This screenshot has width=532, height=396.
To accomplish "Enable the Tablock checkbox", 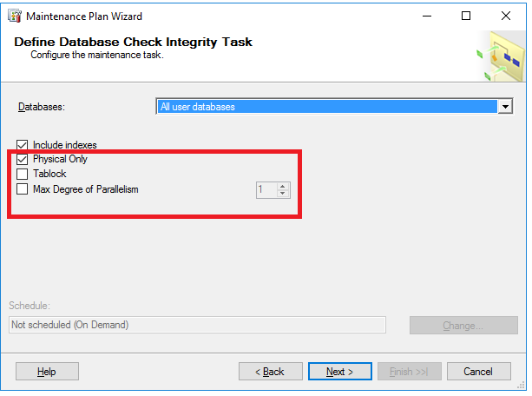I will click(23, 175).
